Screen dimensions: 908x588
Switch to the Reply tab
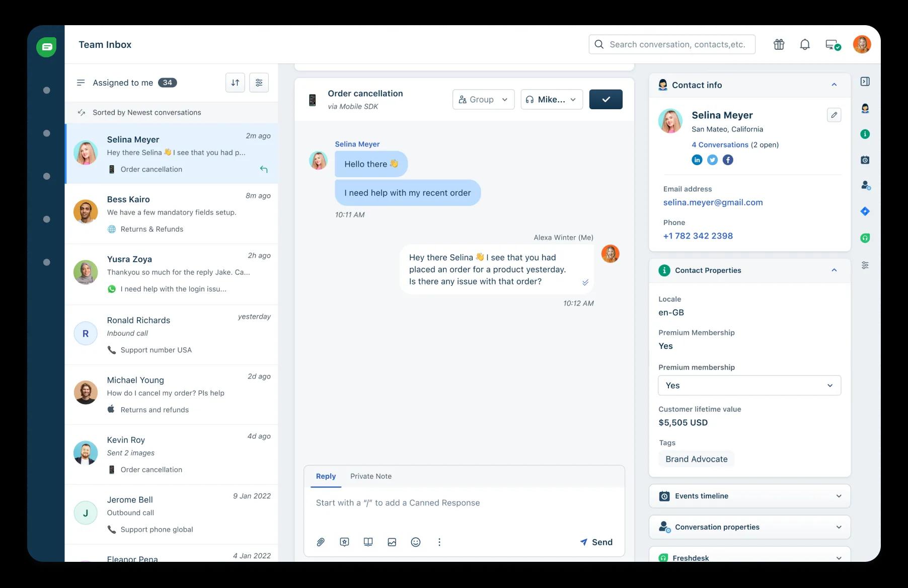pyautogui.click(x=326, y=476)
